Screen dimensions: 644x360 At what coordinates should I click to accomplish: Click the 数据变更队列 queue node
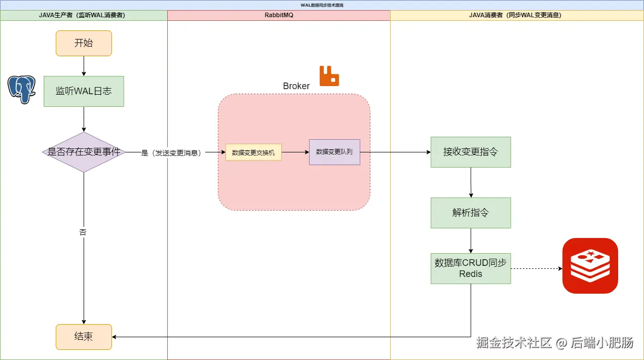(334, 152)
